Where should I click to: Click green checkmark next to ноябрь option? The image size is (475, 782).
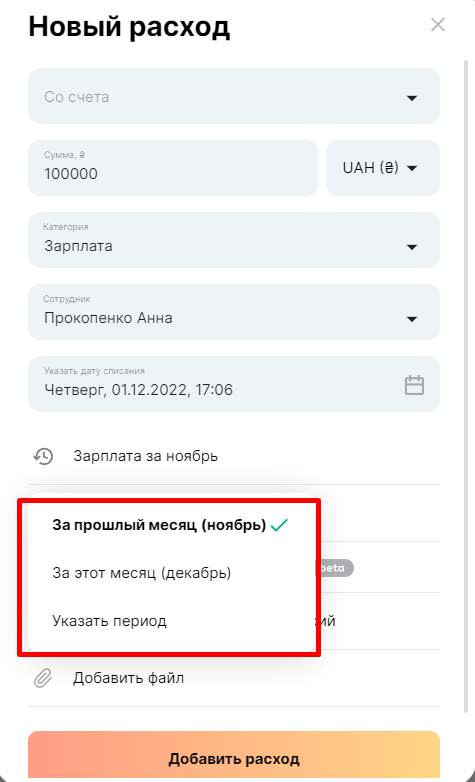click(279, 525)
